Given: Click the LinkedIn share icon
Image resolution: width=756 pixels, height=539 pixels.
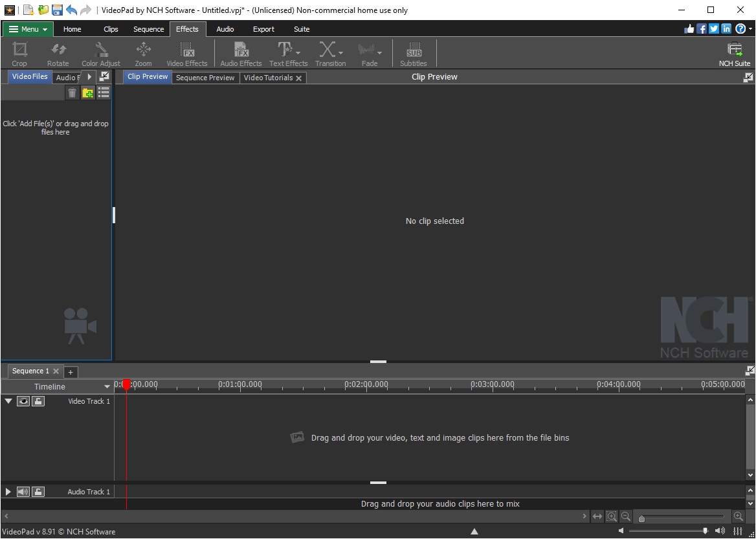Looking at the screenshot, I should pyautogui.click(x=726, y=29).
